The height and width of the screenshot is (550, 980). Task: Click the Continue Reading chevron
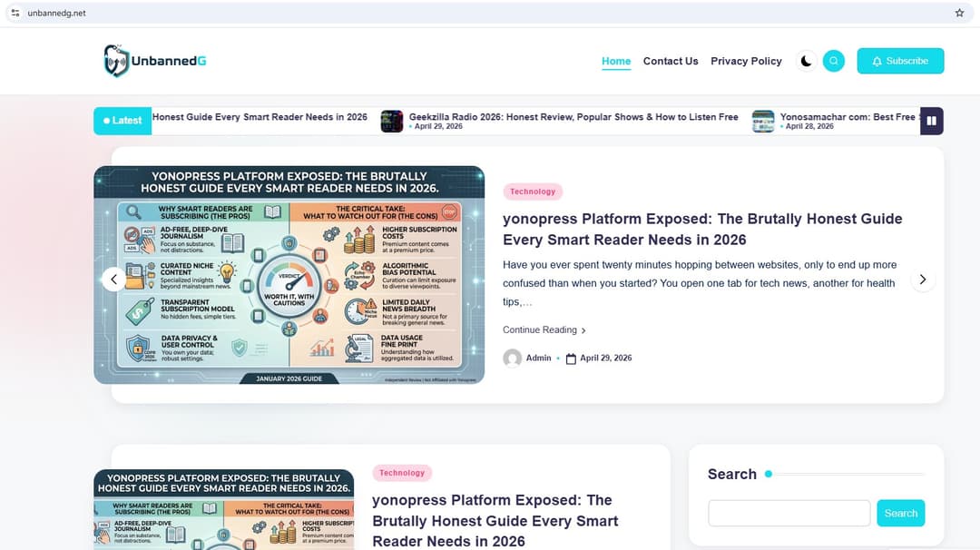click(583, 330)
